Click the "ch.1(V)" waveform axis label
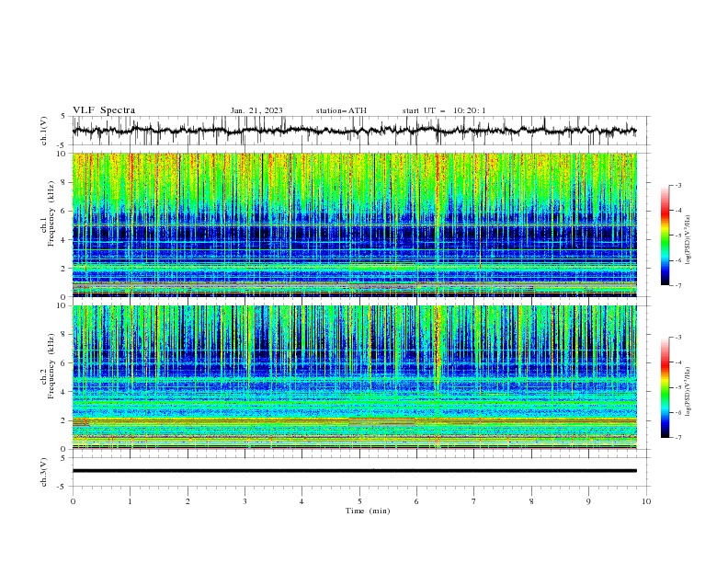Viewport: 728px width, 563px height. coord(44,131)
